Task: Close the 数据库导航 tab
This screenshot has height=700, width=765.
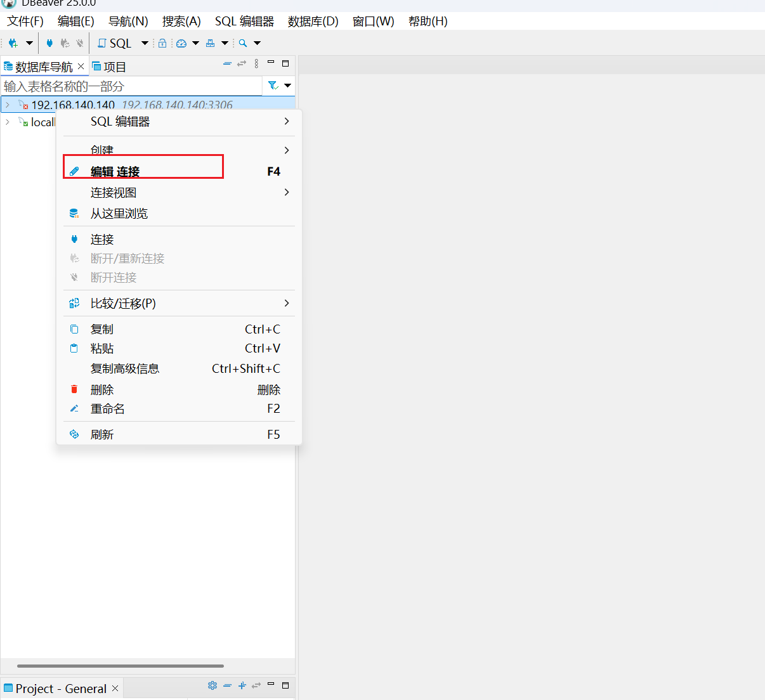Action: (x=81, y=67)
